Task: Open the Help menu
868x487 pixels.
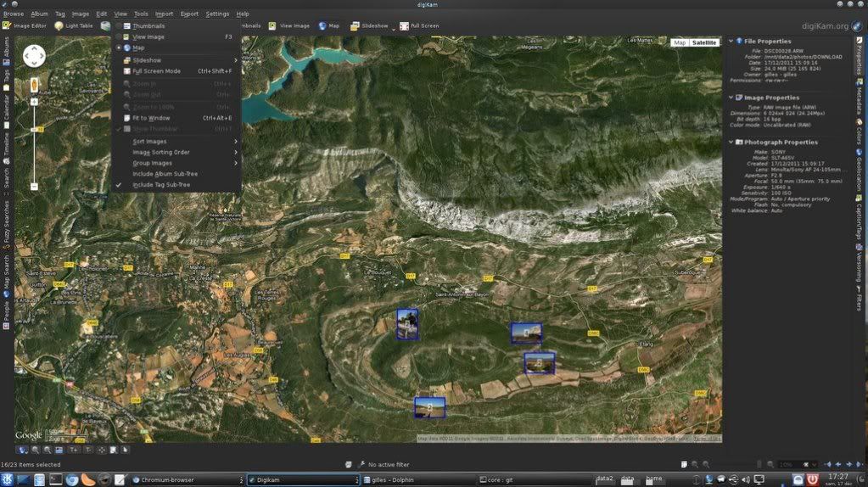Action: coord(243,14)
